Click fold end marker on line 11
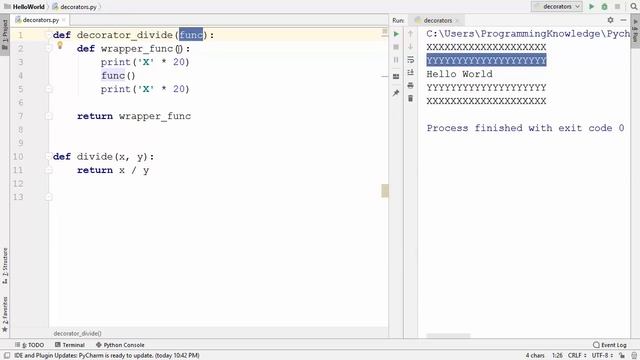 pyautogui.click(x=49, y=170)
